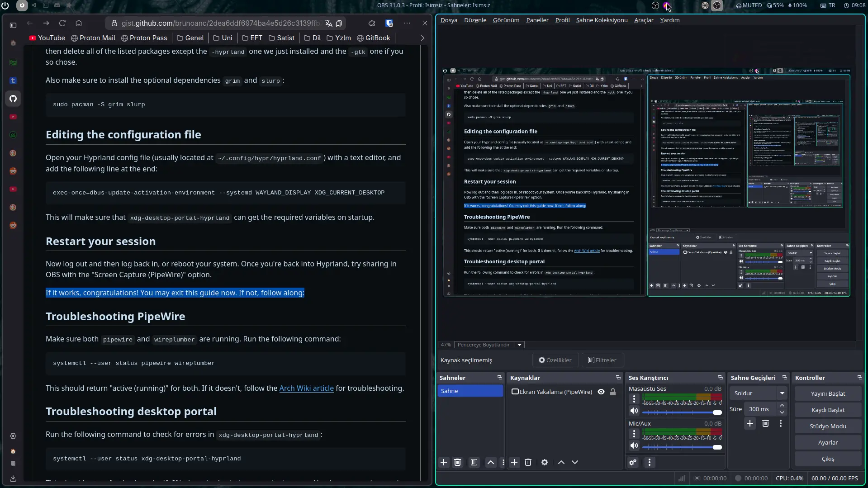Open the Görünüm menu in OBS
The image size is (868, 488).
click(506, 20)
